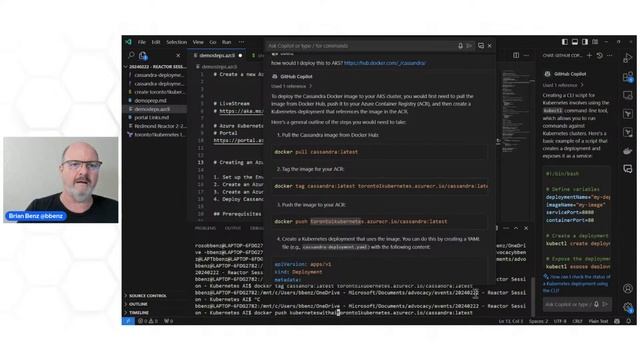Click the editor minimap
This screenshot has width=640, height=360.
(x=517, y=110)
